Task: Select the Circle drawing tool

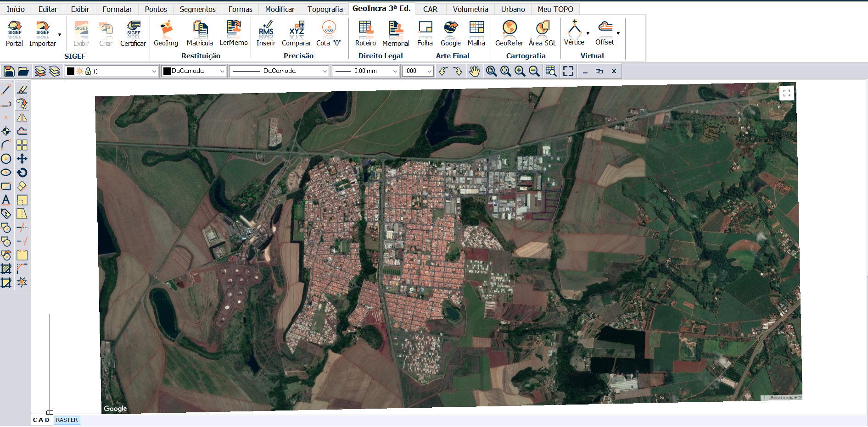Action: coord(6,159)
